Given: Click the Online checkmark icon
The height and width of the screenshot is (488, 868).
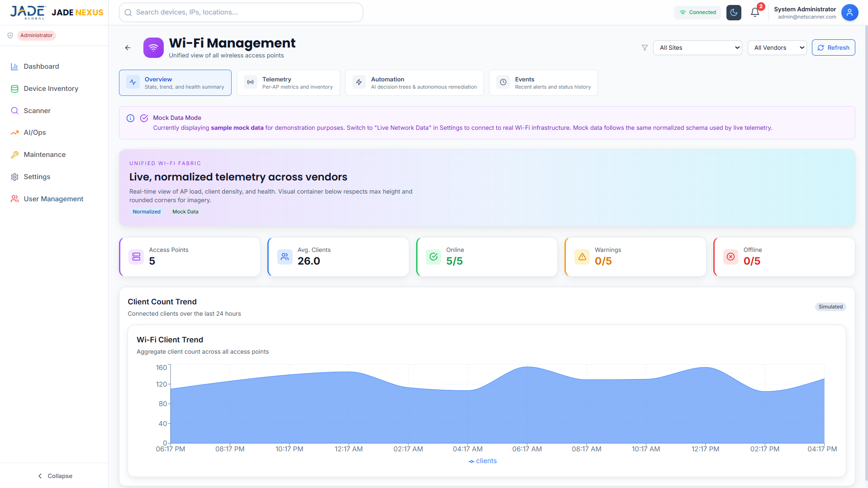Looking at the screenshot, I should 433,256.
